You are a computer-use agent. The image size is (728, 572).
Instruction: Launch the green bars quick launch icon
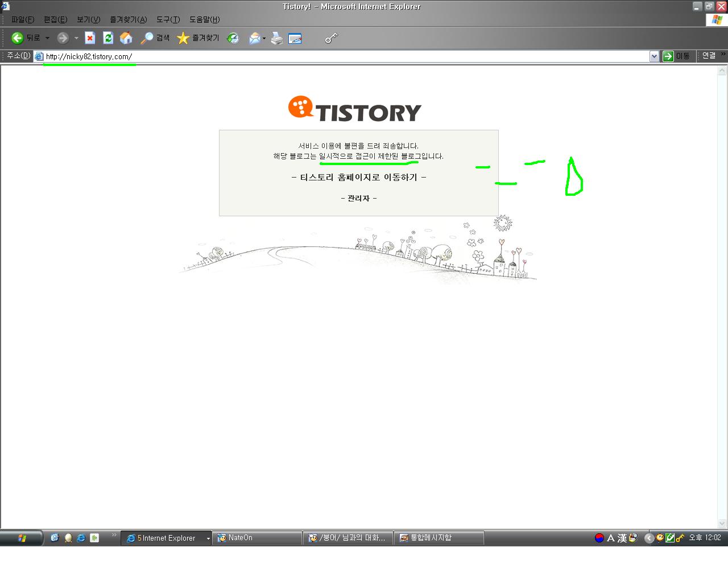[x=94, y=537]
